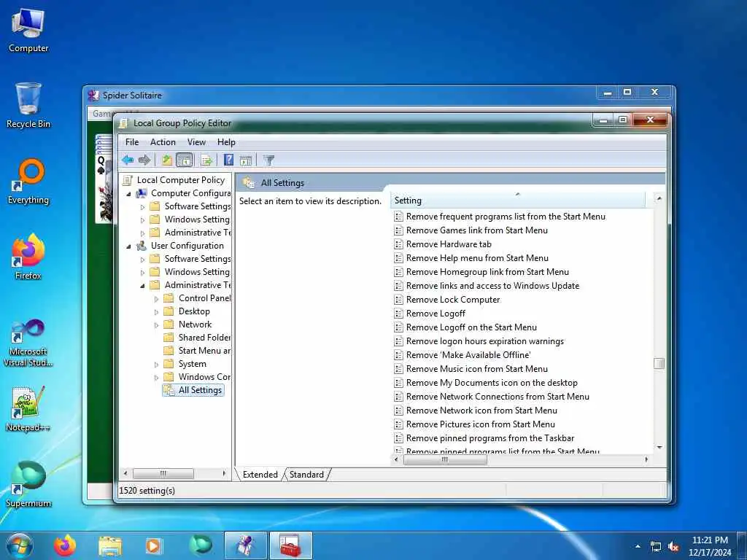Viewport: 747px width, 560px height.
Task: Expand the Network tree node
Action: (156, 325)
